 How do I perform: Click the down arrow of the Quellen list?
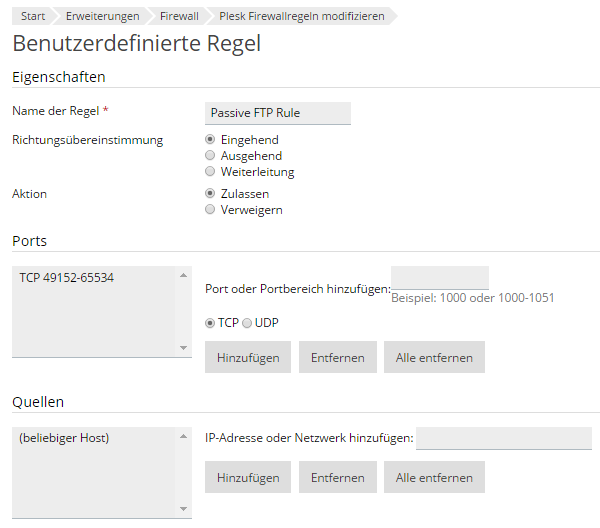coord(183,509)
